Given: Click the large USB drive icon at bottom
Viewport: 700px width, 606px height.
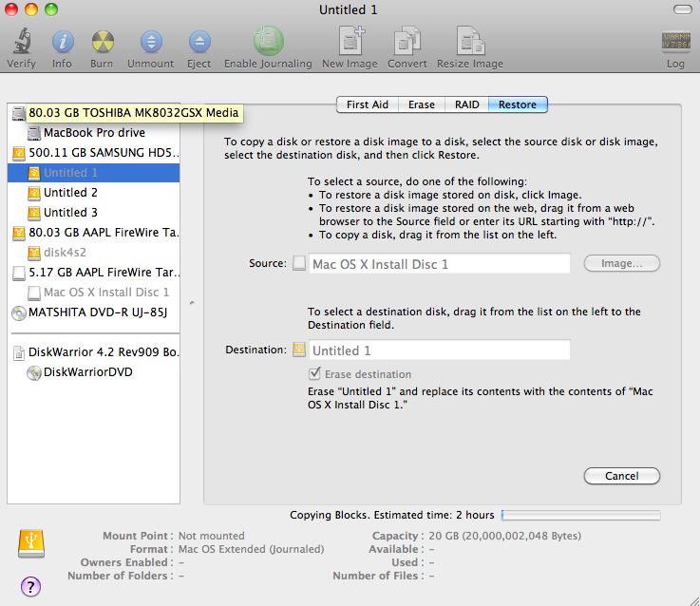Looking at the screenshot, I should tap(31, 543).
